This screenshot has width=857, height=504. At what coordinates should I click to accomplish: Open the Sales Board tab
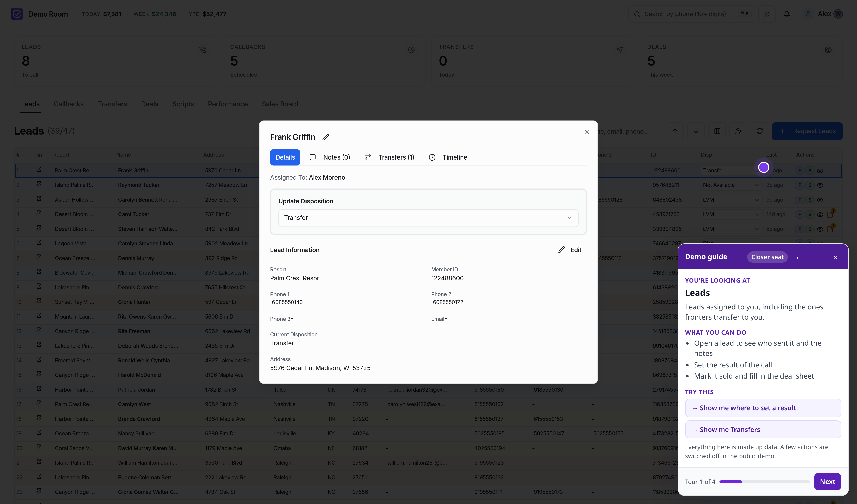pos(280,104)
